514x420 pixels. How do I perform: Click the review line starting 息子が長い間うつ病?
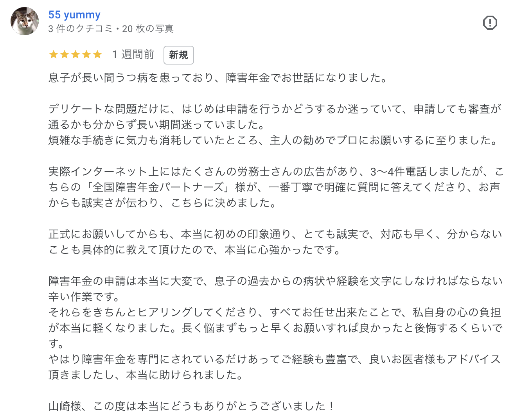click(218, 78)
